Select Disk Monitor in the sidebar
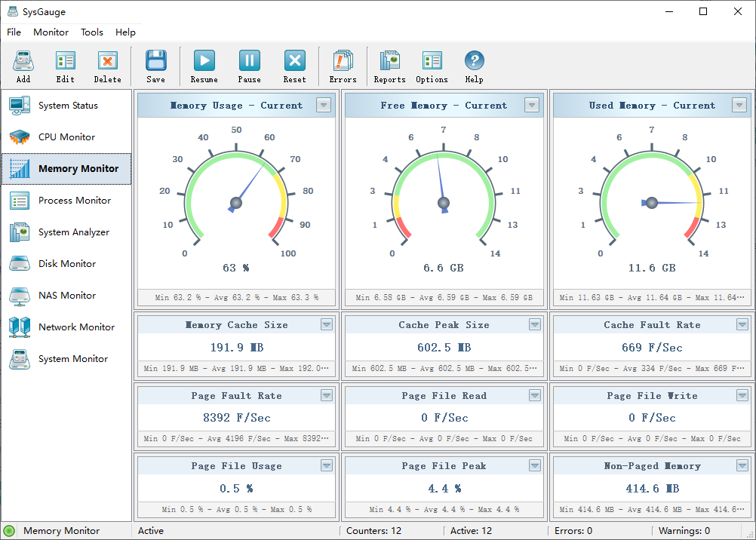This screenshot has width=756, height=540. pos(67,264)
